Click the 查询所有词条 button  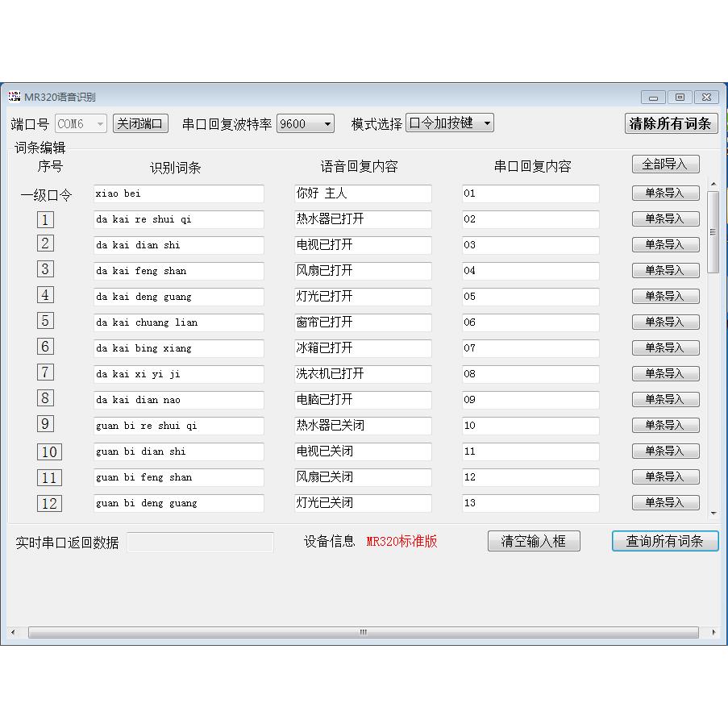coord(665,541)
